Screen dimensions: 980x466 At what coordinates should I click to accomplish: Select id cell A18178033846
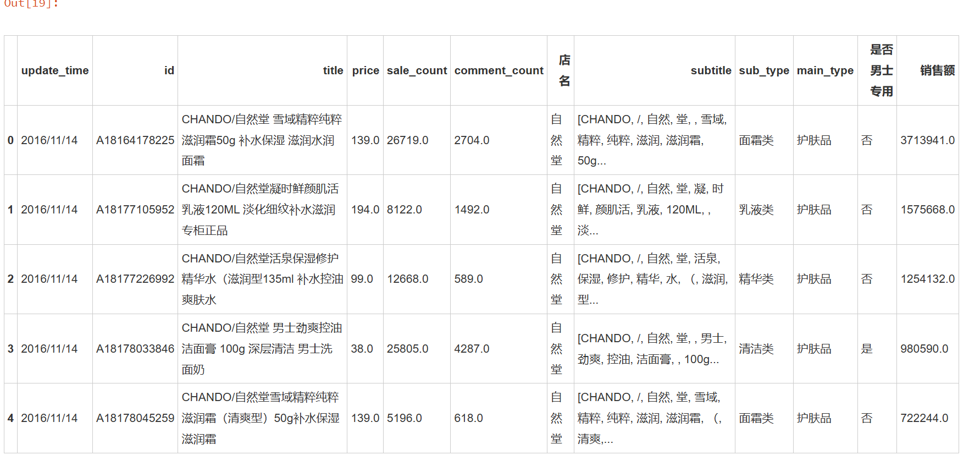point(135,349)
